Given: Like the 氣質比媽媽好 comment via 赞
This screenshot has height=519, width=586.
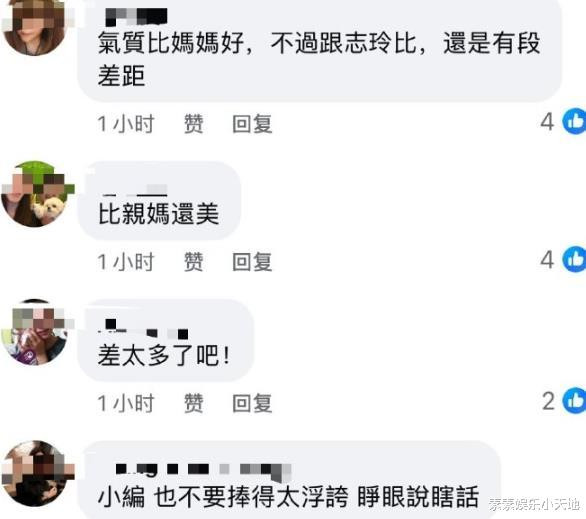Looking at the screenshot, I should [194, 124].
